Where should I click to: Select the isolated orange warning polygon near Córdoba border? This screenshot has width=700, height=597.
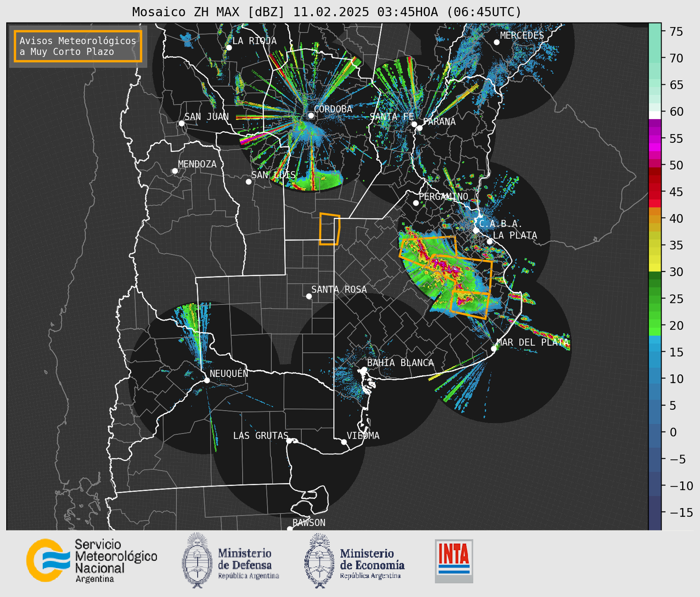(330, 229)
